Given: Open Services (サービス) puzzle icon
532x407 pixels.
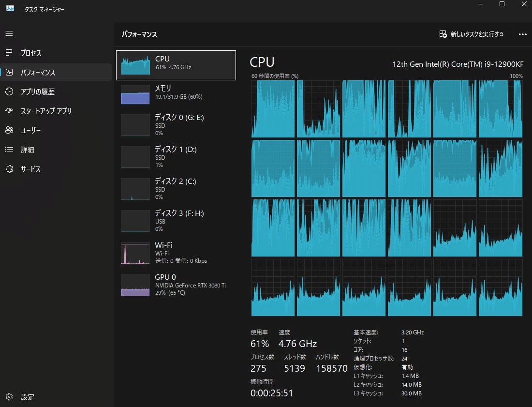Looking at the screenshot, I should tap(9, 169).
